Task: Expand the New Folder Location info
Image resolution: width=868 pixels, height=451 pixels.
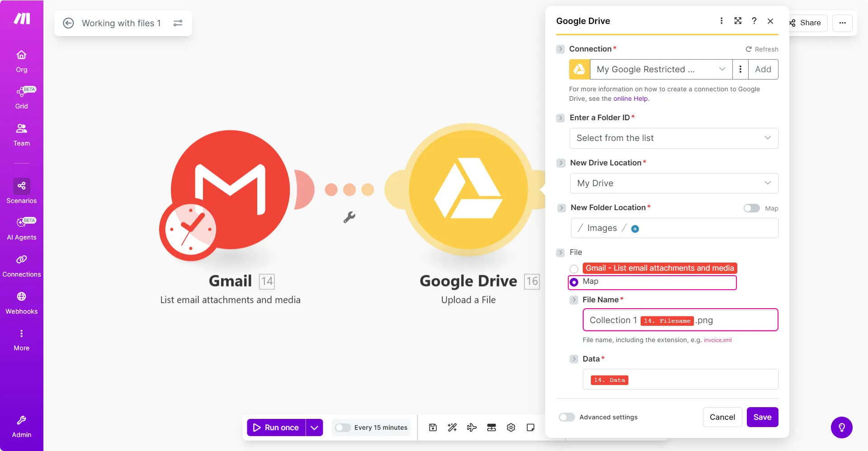Action: pos(561,208)
